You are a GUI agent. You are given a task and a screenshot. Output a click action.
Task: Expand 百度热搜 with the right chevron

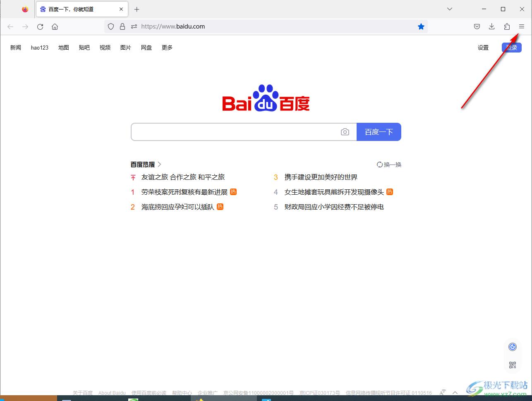pos(159,165)
